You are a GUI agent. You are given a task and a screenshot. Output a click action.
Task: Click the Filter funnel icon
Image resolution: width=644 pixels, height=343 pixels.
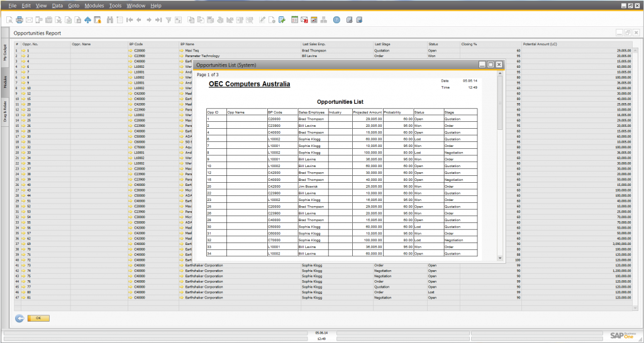coord(168,19)
